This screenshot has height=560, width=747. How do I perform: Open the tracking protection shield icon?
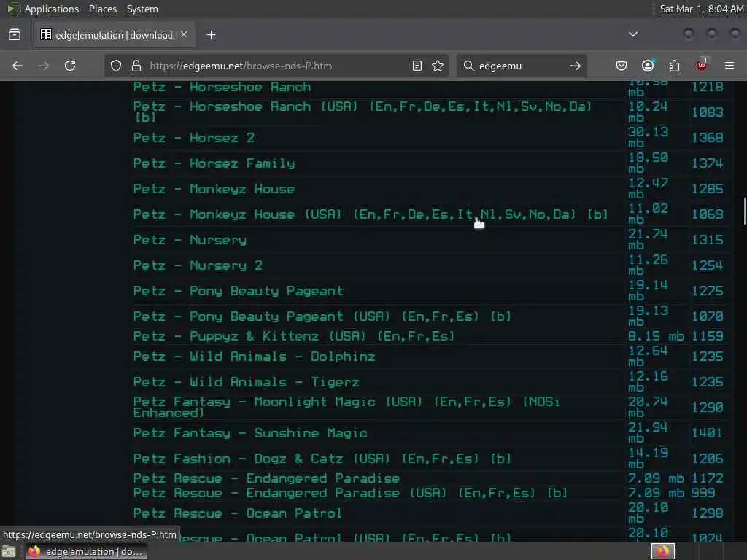[116, 66]
